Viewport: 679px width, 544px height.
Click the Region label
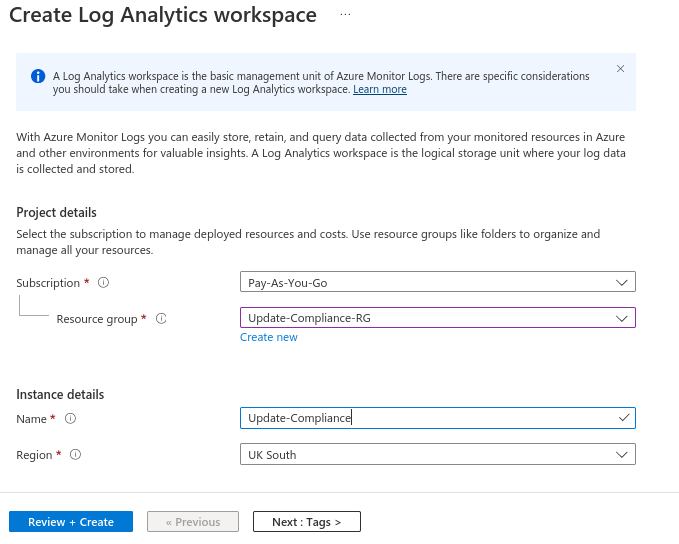click(x=34, y=455)
